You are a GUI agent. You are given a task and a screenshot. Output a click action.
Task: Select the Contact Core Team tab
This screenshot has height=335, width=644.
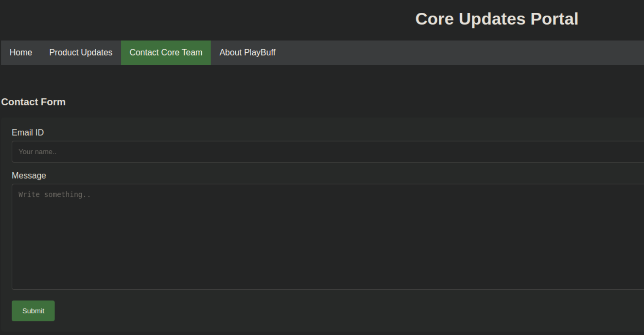tap(166, 53)
